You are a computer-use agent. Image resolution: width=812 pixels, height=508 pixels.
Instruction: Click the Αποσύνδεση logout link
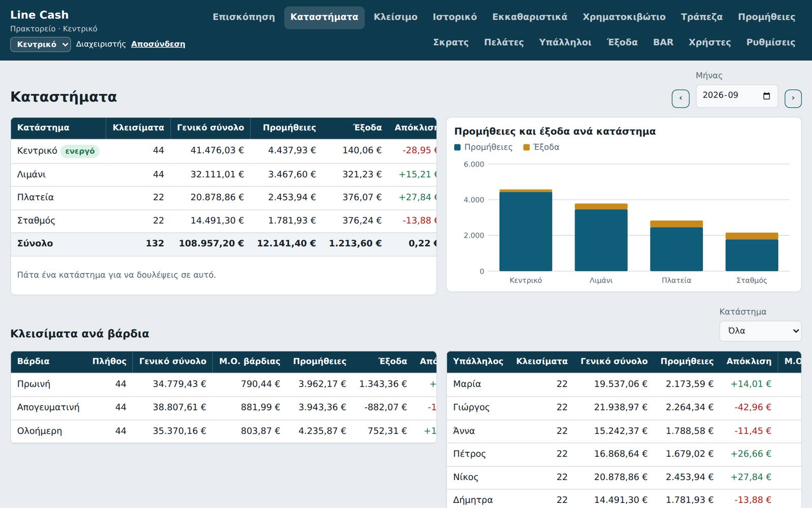(158, 44)
